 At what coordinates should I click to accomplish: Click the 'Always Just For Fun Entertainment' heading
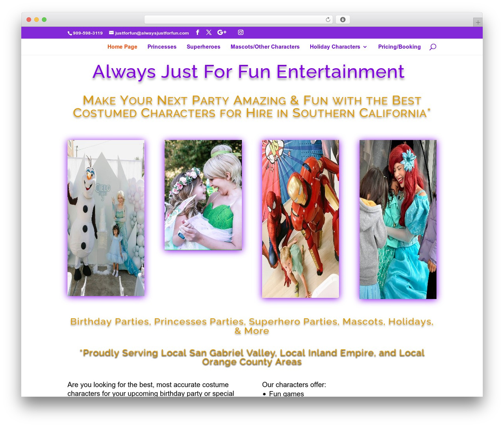click(x=248, y=72)
